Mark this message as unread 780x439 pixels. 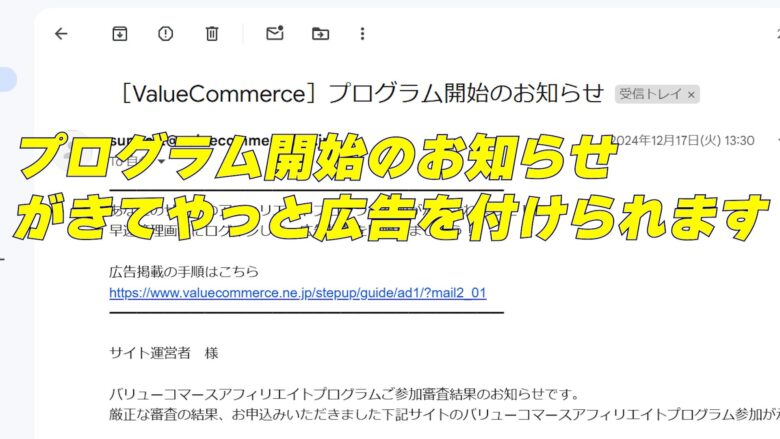[275, 33]
